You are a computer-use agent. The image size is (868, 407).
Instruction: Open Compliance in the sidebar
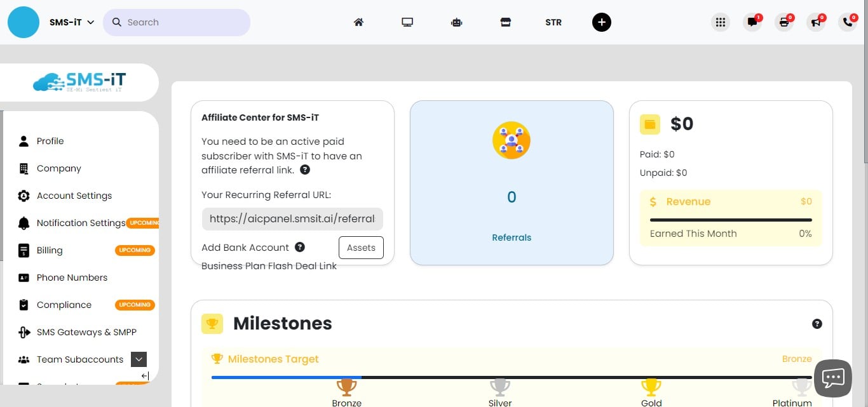[x=64, y=305]
